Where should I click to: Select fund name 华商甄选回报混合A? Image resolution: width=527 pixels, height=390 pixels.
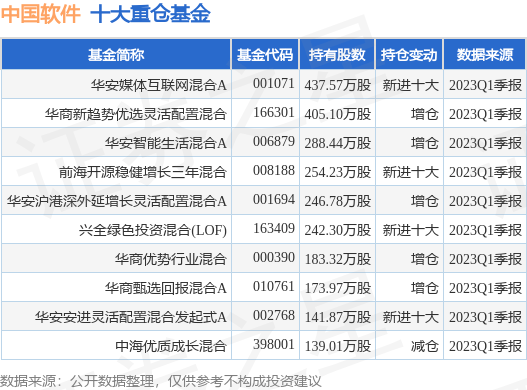(166, 288)
